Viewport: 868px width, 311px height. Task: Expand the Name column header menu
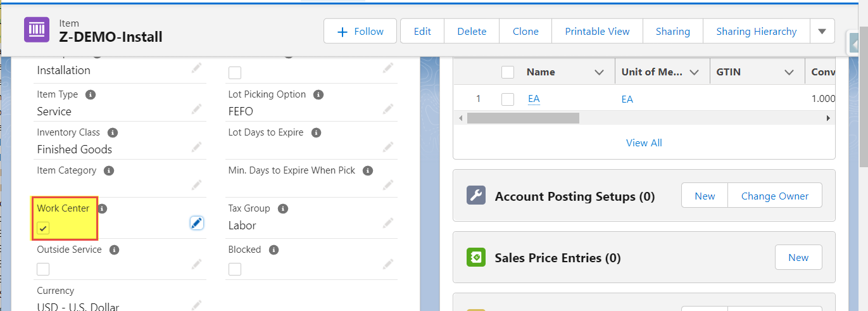pyautogui.click(x=599, y=72)
